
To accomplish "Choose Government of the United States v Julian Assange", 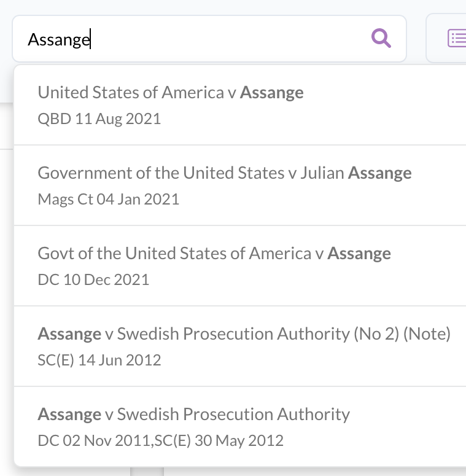I will [225, 173].
